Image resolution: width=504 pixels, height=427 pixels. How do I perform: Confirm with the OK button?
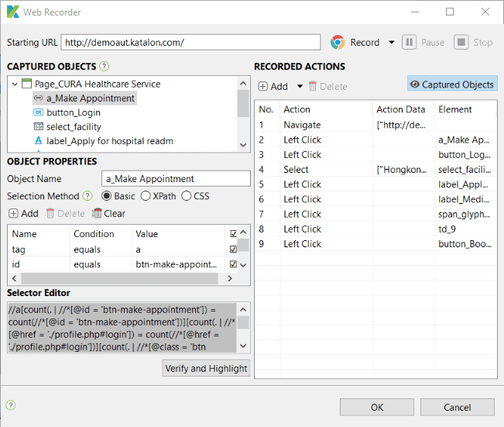[377, 407]
